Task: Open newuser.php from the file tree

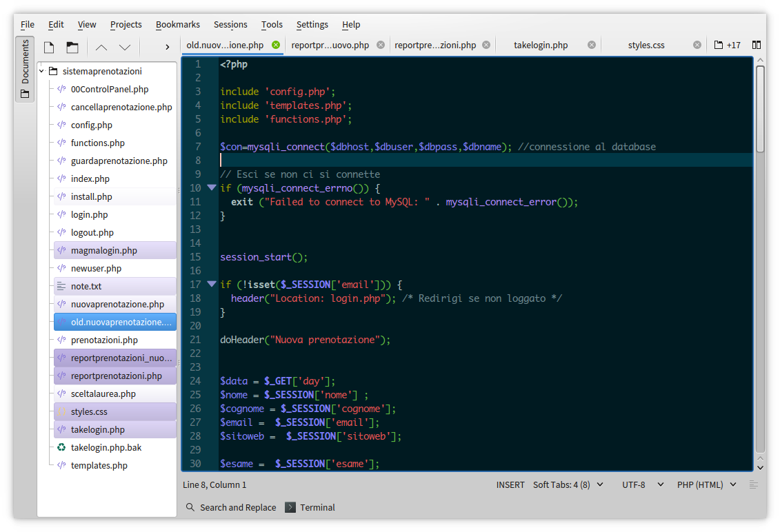Action: (x=115, y=268)
